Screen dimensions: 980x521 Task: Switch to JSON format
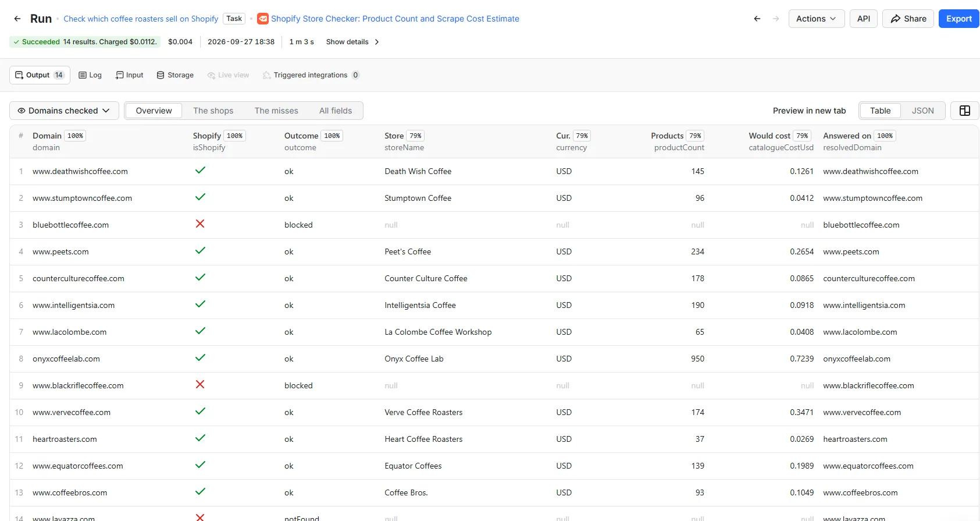[x=922, y=111]
